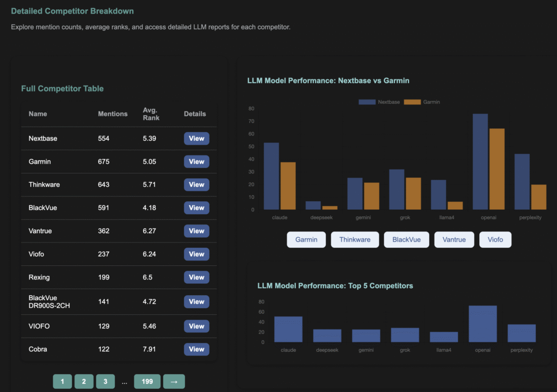Choose the Vantrue comparison button
557x392 pixels.
[454, 240]
